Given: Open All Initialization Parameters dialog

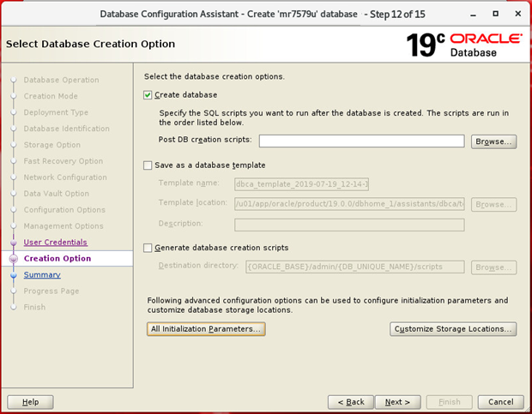Looking at the screenshot, I should point(206,329).
